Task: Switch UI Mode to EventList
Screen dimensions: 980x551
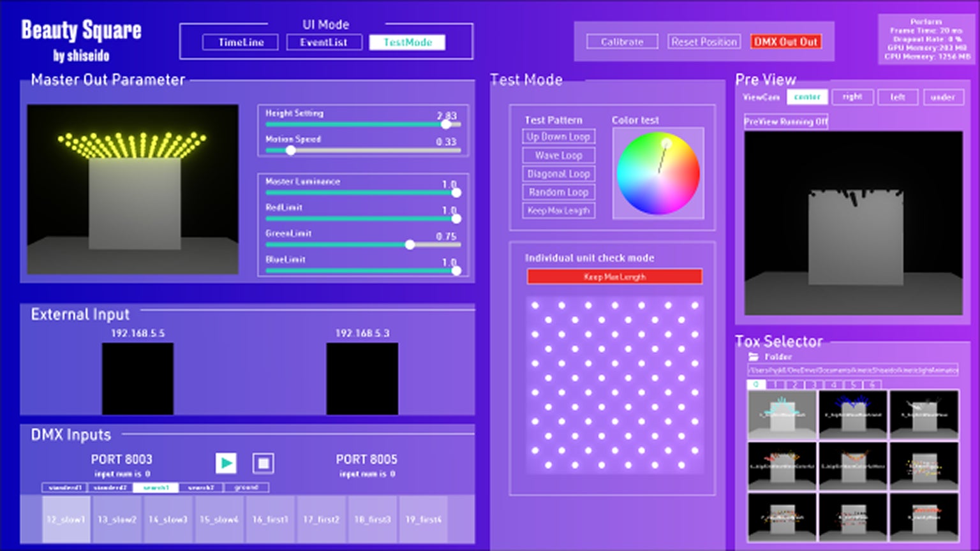Action: [324, 42]
